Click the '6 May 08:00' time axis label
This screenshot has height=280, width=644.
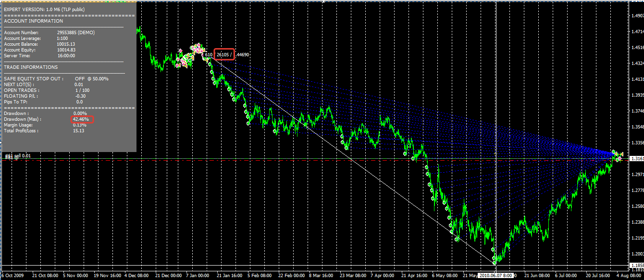tap(445, 276)
